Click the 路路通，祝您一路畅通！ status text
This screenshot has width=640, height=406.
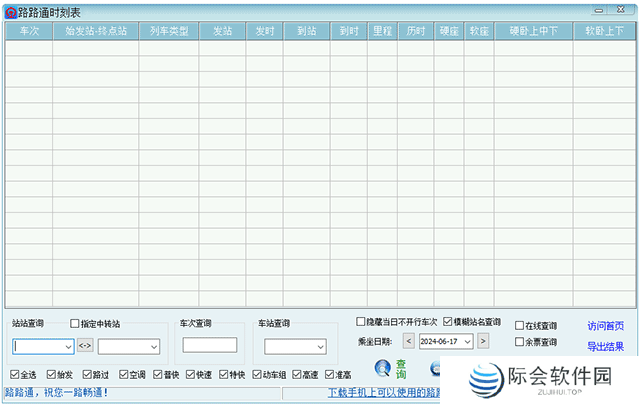coord(56,393)
